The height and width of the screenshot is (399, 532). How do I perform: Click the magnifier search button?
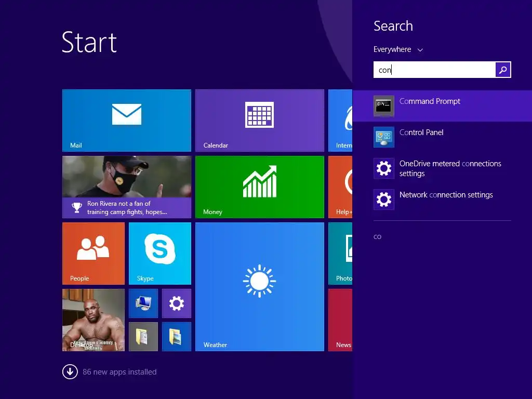[503, 70]
